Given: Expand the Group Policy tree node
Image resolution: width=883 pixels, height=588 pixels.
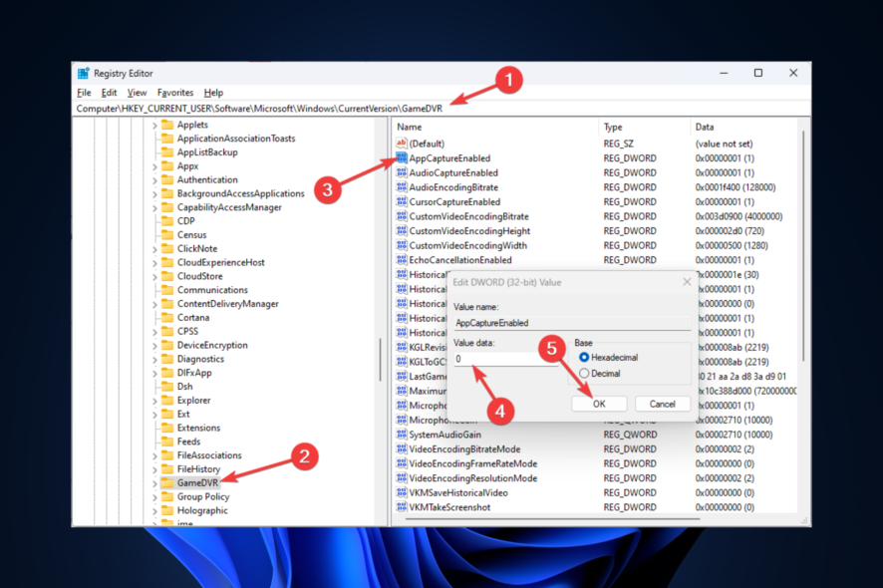Looking at the screenshot, I should coord(154,496).
